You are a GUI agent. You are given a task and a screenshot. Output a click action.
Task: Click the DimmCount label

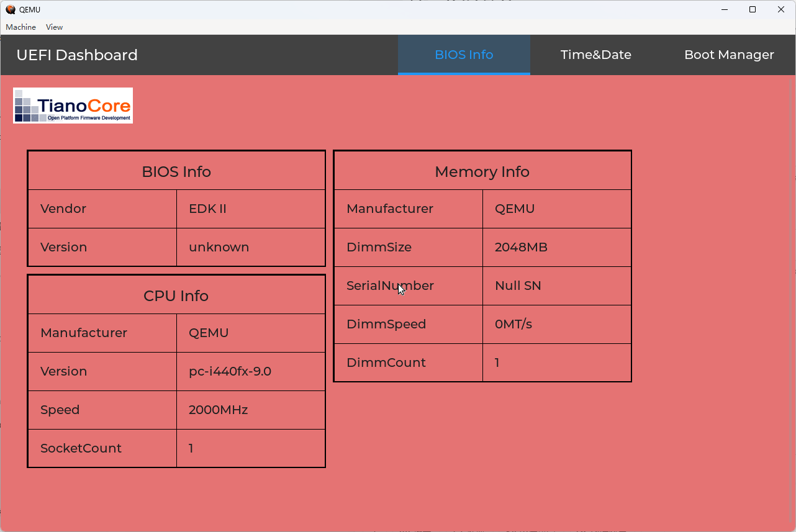click(386, 363)
